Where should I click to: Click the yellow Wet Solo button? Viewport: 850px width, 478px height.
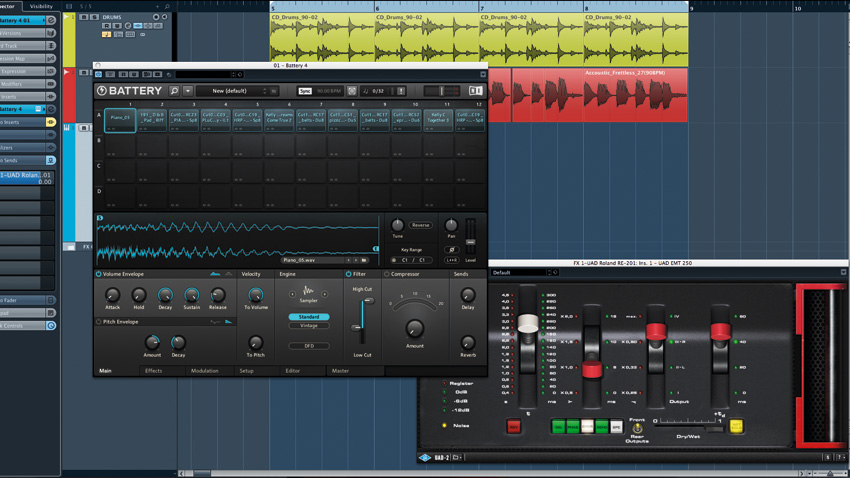pyautogui.click(x=736, y=427)
